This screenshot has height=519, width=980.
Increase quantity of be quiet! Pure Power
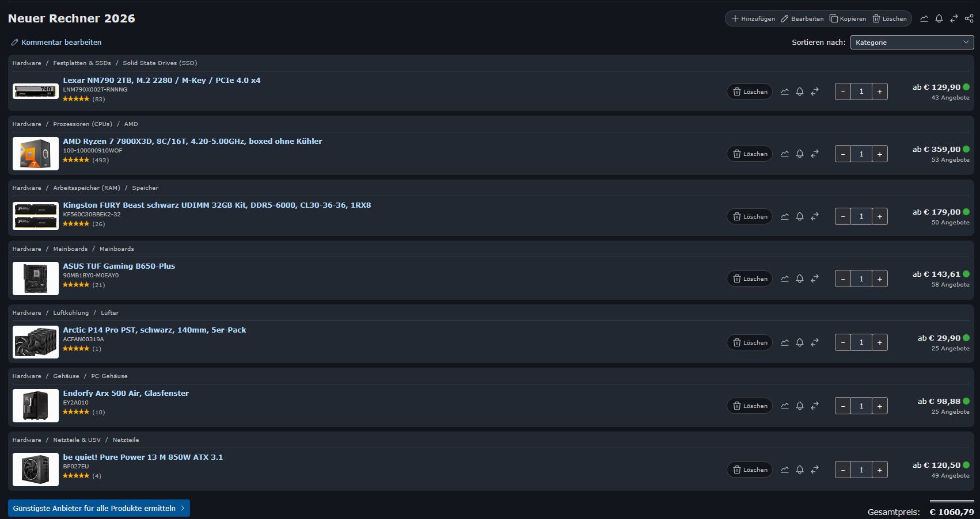880,470
